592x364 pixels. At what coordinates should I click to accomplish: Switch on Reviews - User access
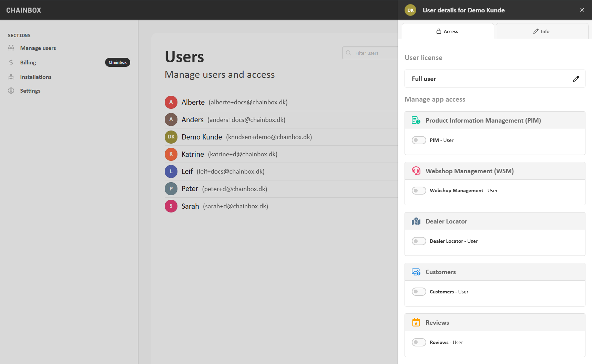point(419,342)
